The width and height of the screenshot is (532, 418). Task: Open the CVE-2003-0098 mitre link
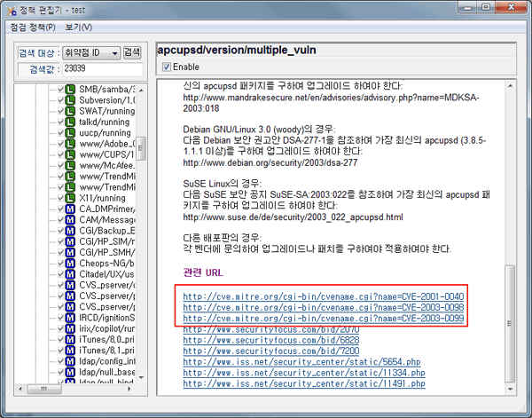(324, 307)
